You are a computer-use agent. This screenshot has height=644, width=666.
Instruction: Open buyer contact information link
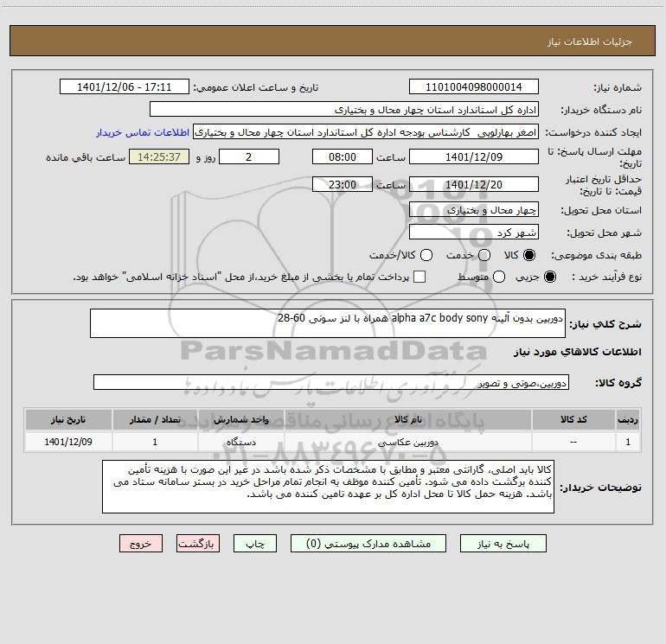(143, 132)
